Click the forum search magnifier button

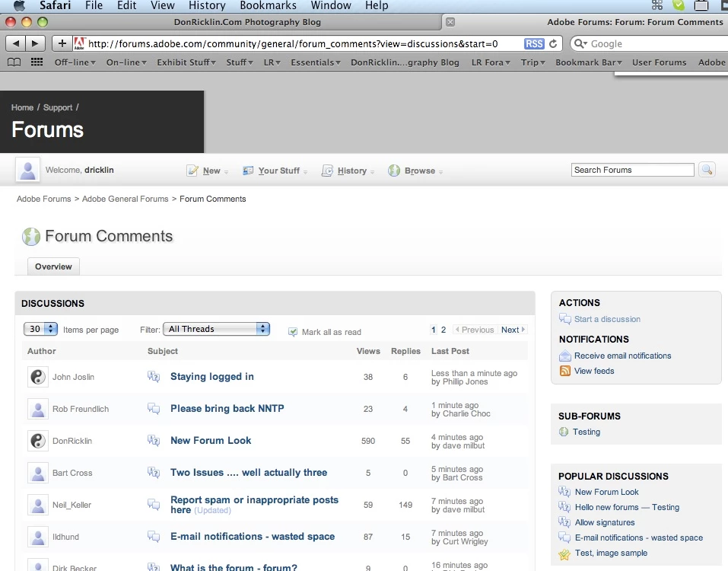707,170
